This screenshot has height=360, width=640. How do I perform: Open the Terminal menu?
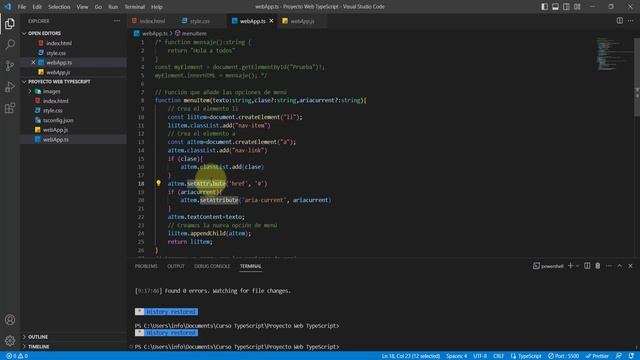click(135, 7)
